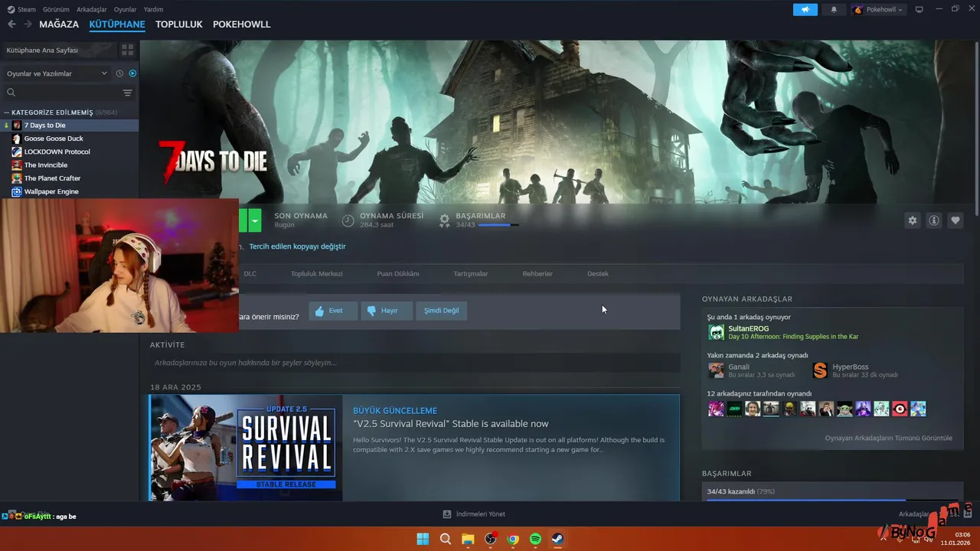The image size is (980, 551).
Task: Open Google Chrome from taskbar
Action: (513, 540)
